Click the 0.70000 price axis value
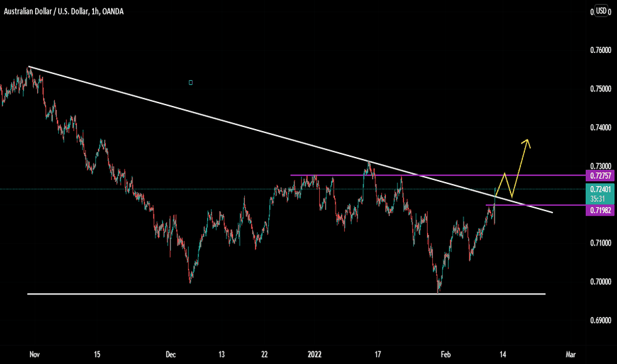617x364 pixels. click(600, 282)
